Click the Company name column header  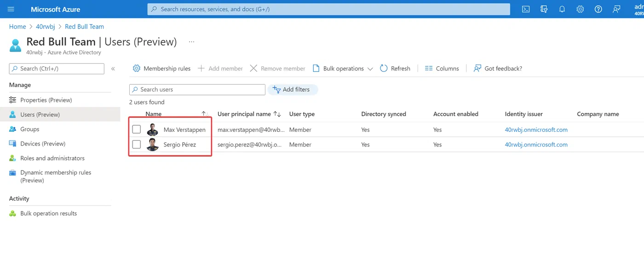coord(598,114)
